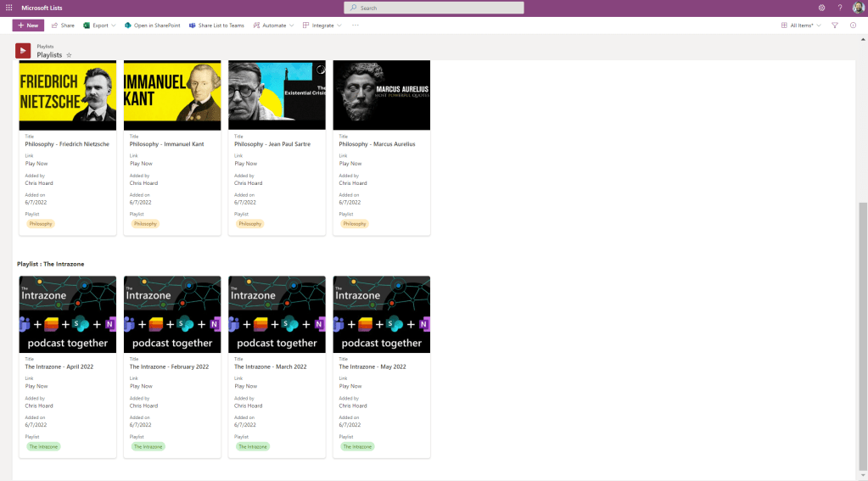Expand the Export dropdown
Viewport: 868px width, 481px height.
click(100, 25)
